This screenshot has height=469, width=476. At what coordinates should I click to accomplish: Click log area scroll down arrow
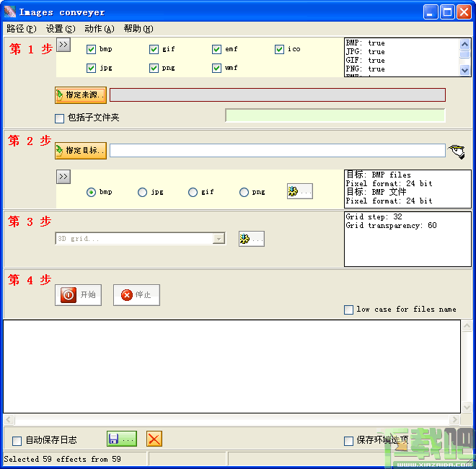467,407
